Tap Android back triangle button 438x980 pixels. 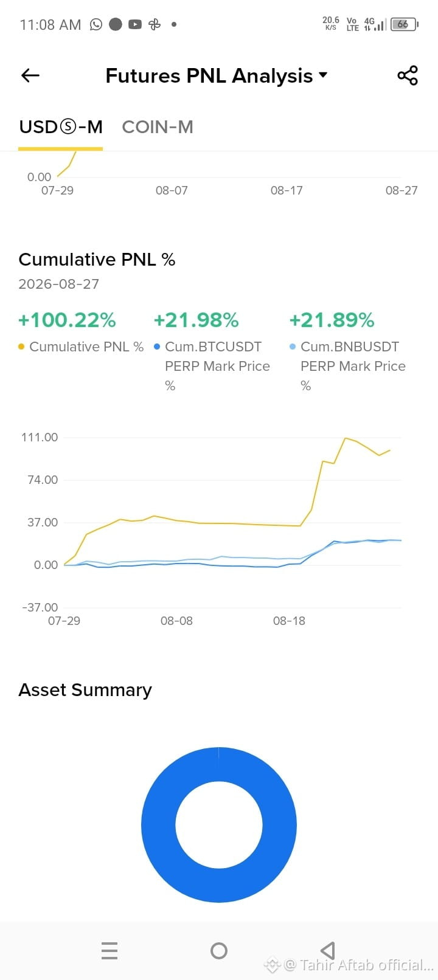click(328, 950)
